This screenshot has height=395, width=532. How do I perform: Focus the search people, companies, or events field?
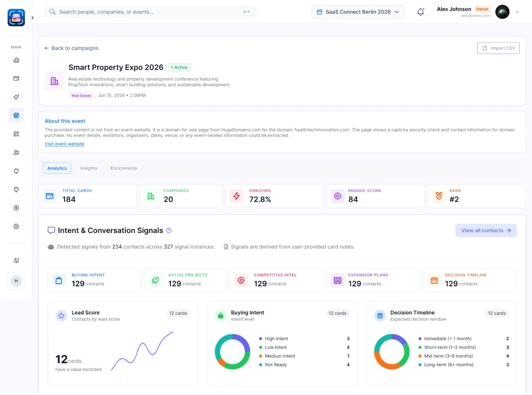[x=151, y=12]
